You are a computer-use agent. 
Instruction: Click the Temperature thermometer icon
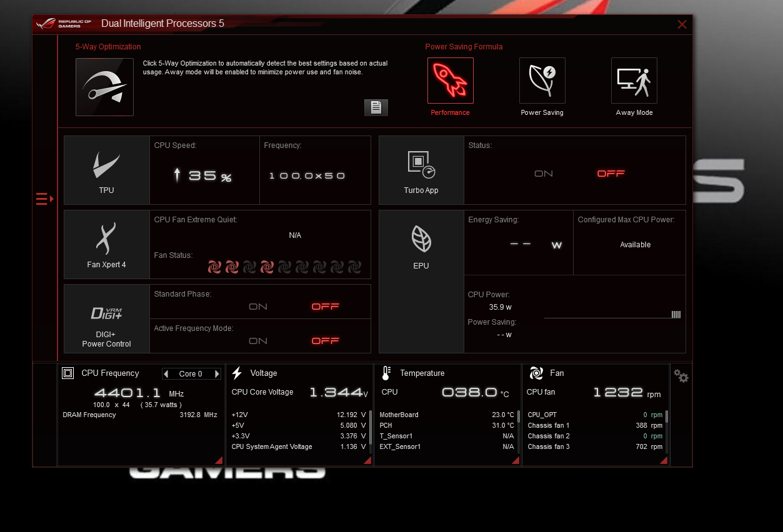[x=386, y=373]
